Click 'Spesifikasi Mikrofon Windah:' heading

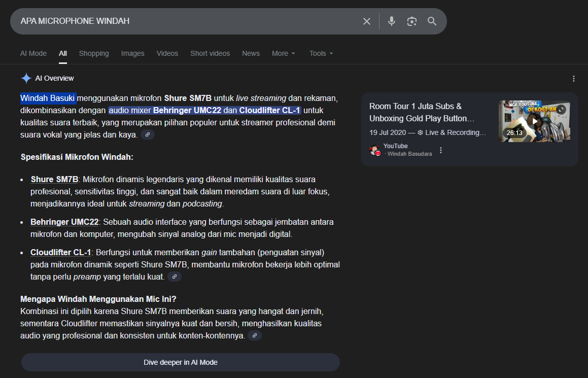(x=77, y=157)
